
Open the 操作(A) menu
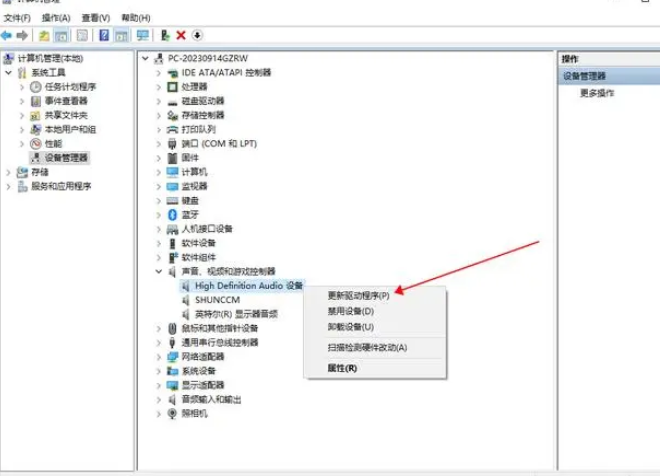[x=56, y=18]
